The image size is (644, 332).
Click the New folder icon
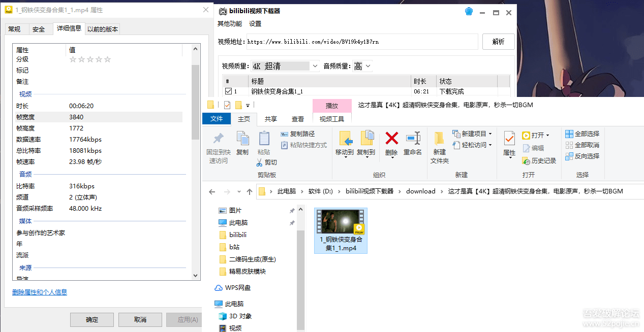click(x=440, y=138)
